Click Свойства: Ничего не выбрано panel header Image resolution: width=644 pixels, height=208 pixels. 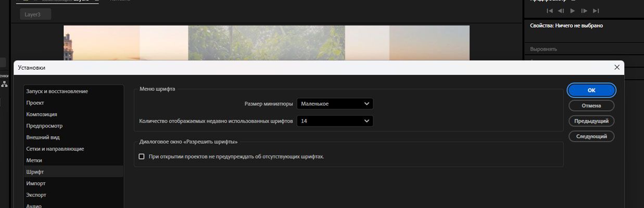(566, 25)
